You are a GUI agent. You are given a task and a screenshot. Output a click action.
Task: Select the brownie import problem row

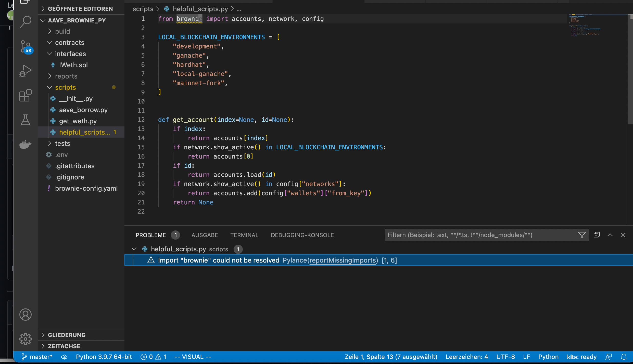(378, 260)
